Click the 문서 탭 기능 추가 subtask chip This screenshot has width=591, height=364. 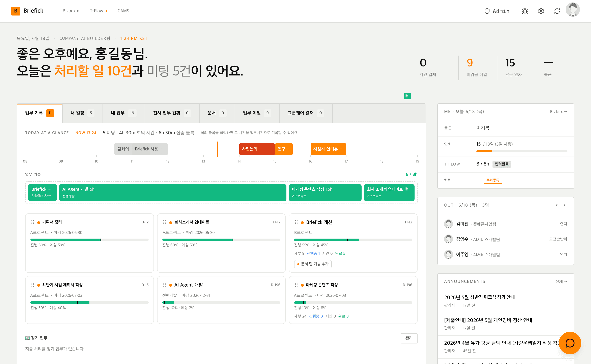(x=313, y=264)
